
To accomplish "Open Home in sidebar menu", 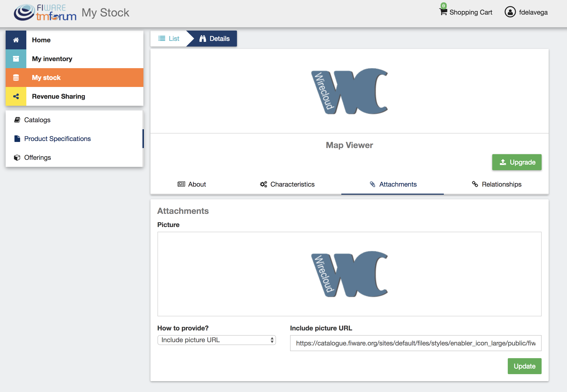I will [75, 40].
